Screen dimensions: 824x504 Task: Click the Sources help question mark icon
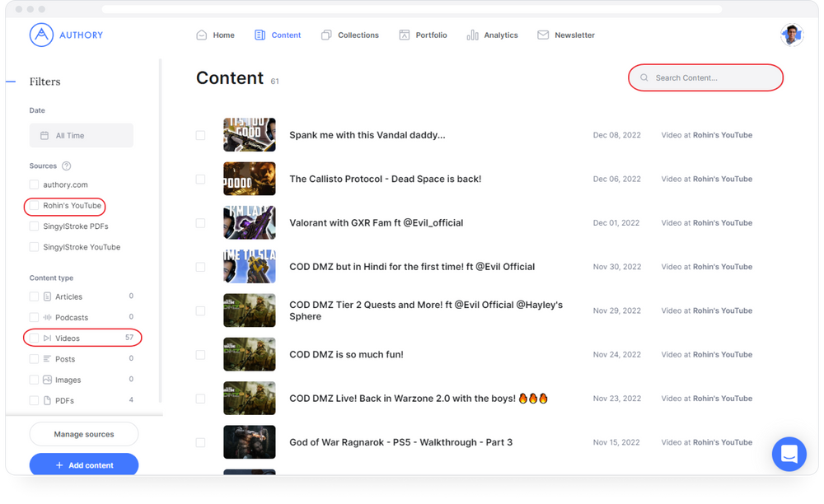pos(65,166)
